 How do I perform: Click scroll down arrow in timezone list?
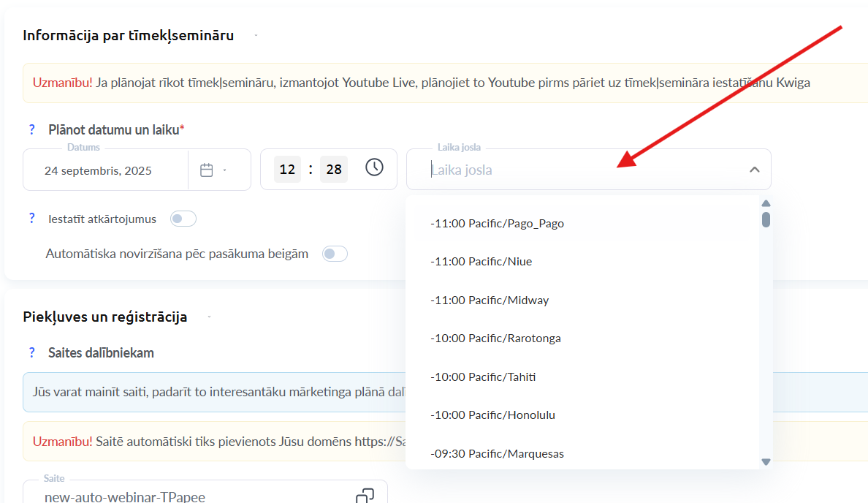(x=766, y=461)
